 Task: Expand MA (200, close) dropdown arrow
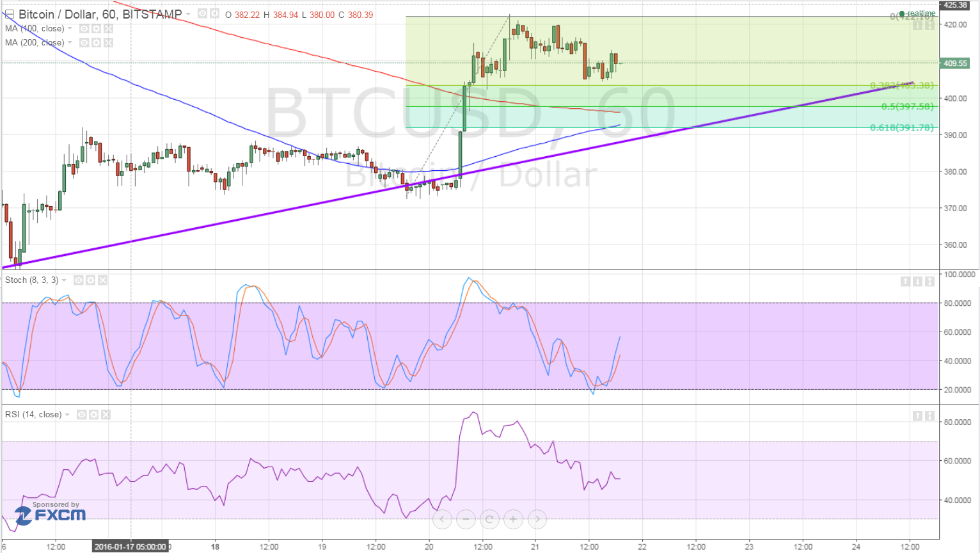70,43
